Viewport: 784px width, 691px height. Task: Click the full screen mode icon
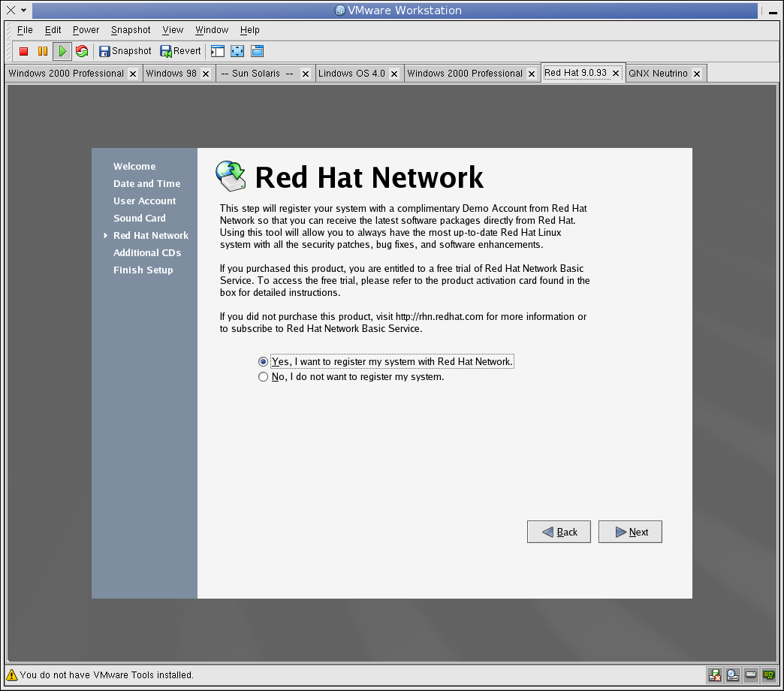click(x=237, y=51)
